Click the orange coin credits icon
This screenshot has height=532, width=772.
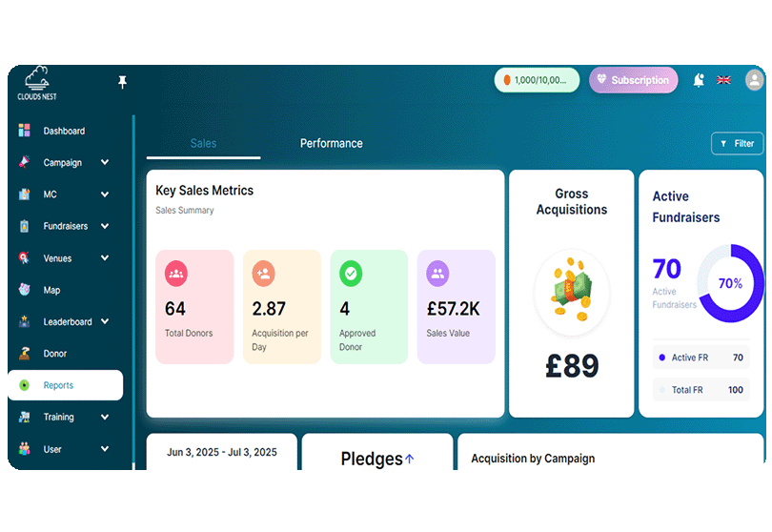(x=507, y=80)
